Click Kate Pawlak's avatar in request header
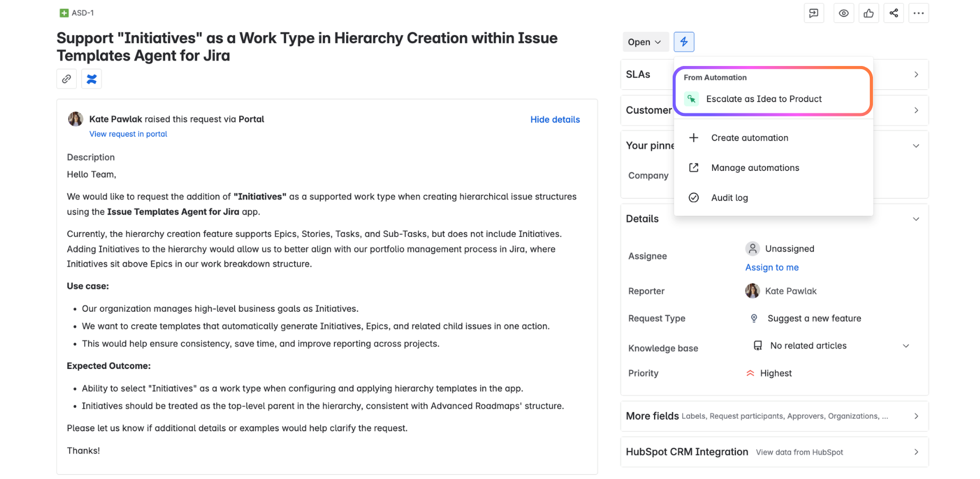980x479 pixels. coord(76,119)
